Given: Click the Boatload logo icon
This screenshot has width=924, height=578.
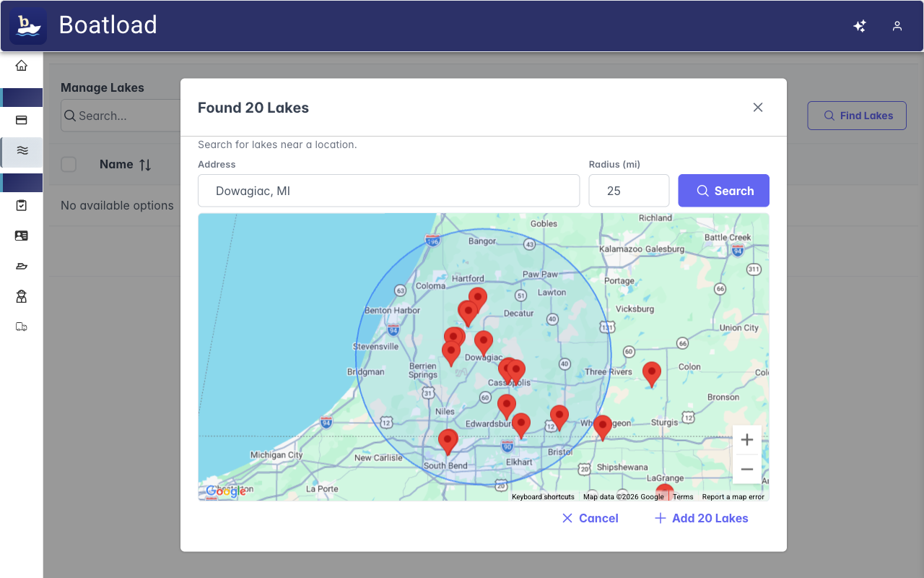Looking at the screenshot, I should tap(28, 26).
